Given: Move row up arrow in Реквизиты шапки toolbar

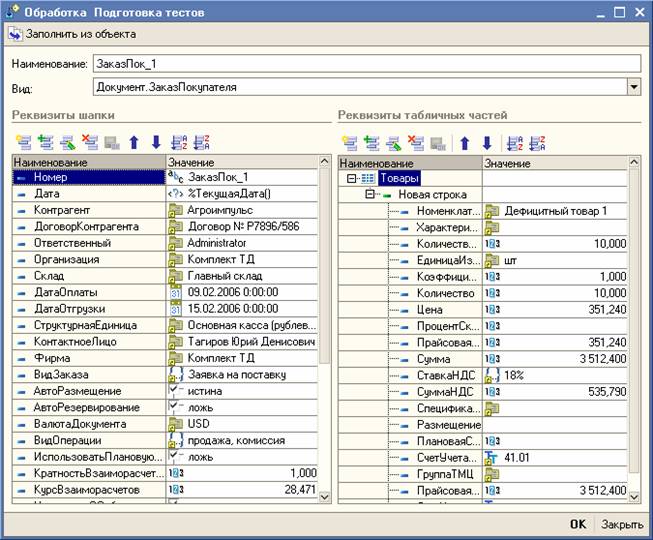Looking at the screenshot, I should (134, 142).
